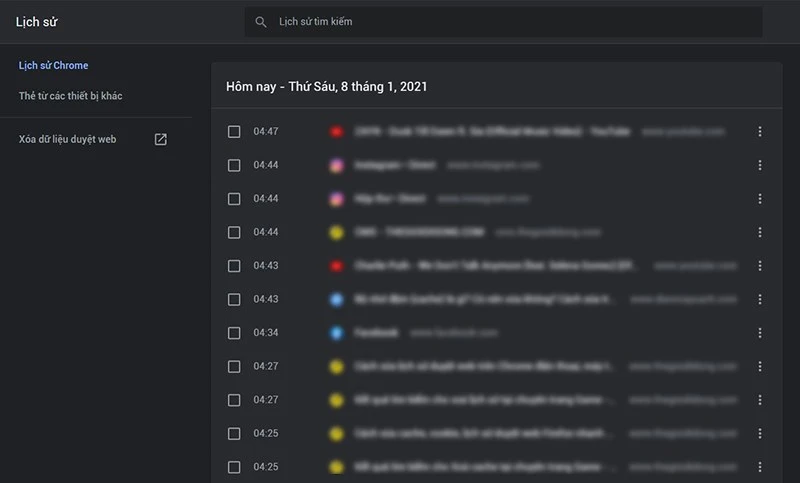Open the three-dot menu for the 04:47 entry
Image resolution: width=800 pixels, height=483 pixels.
click(x=760, y=132)
